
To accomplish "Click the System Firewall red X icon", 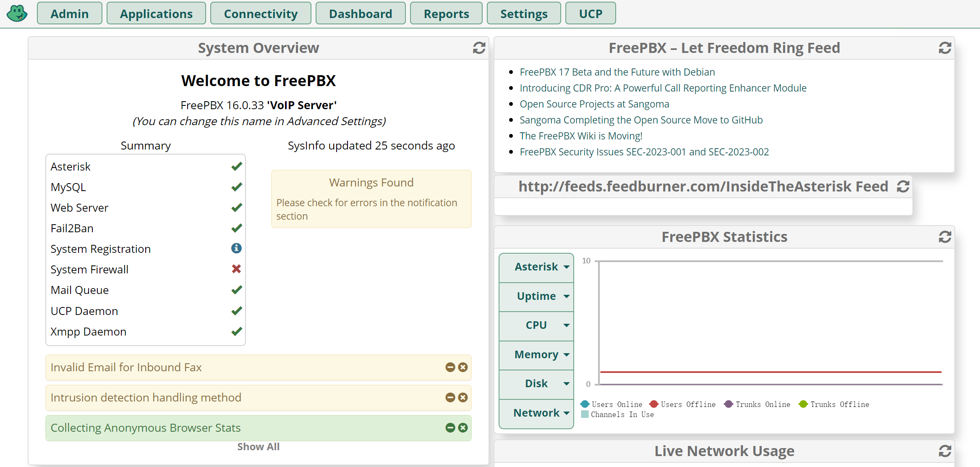I will pos(236,269).
